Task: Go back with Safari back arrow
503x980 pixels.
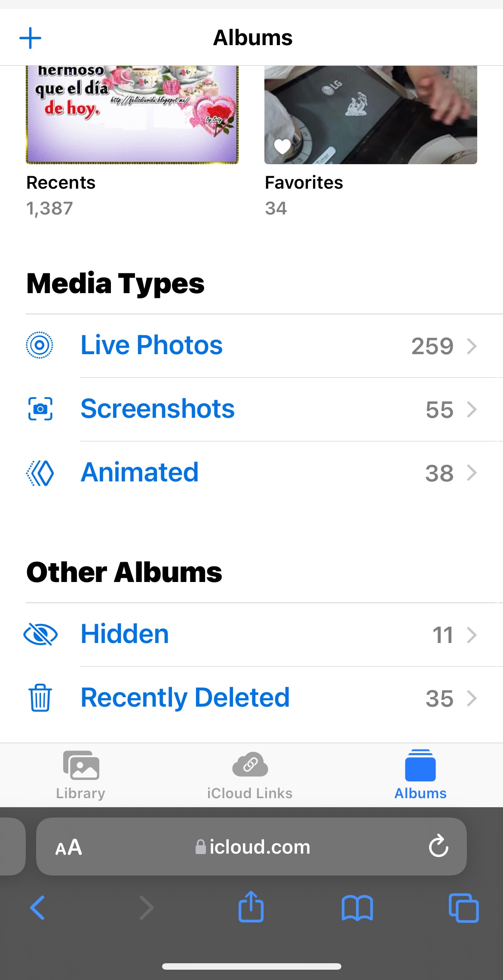Action: [x=37, y=908]
